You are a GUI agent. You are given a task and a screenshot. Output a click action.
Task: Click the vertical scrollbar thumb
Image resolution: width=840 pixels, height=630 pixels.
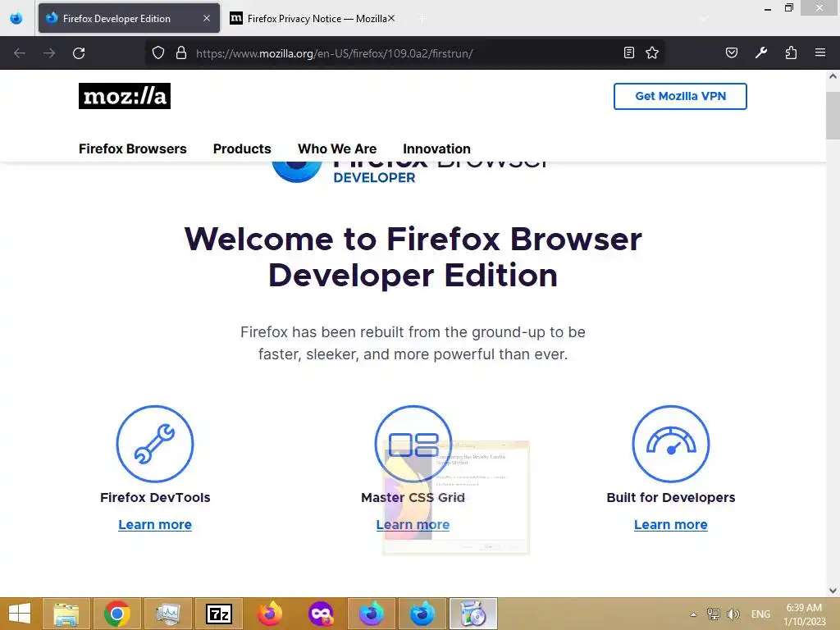click(833, 115)
